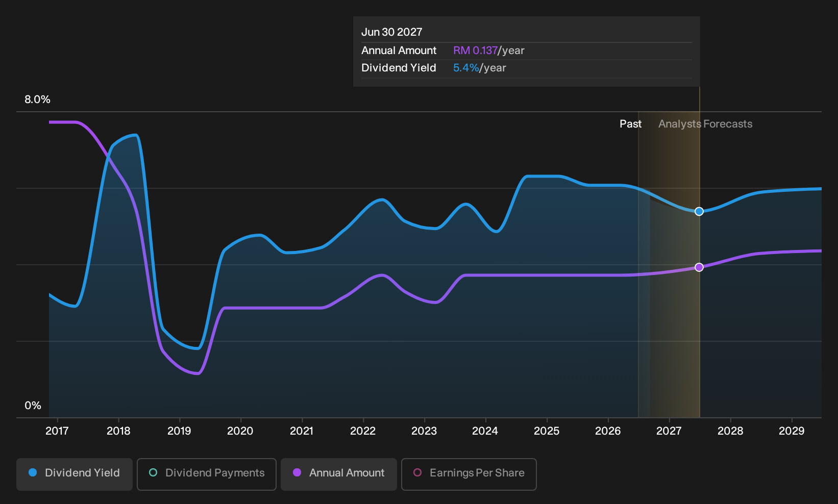Click the teal Dividend Payments legend circle
The image size is (838, 504).
pyautogui.click(x=153, y=472)
